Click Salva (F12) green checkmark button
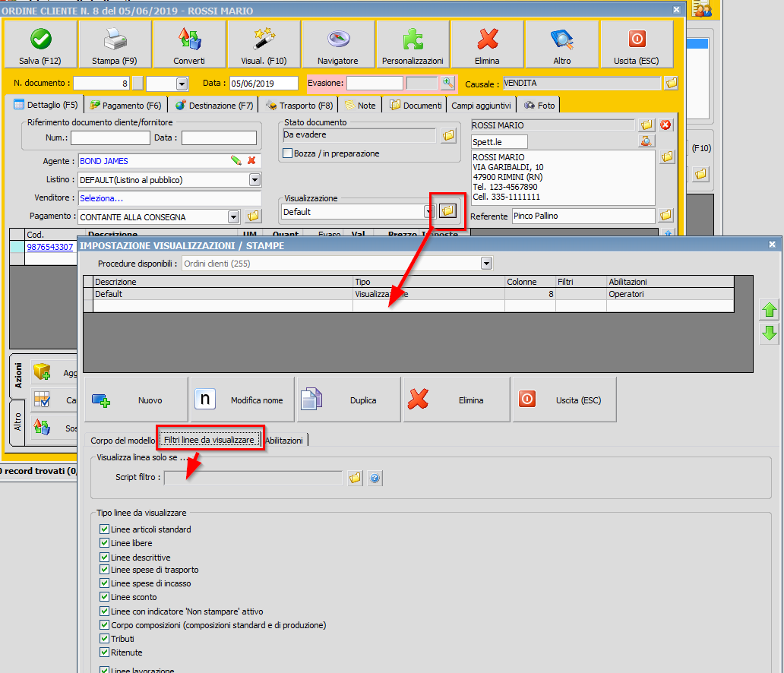This screenshot has width=784, height=673. tap(40, 45)
